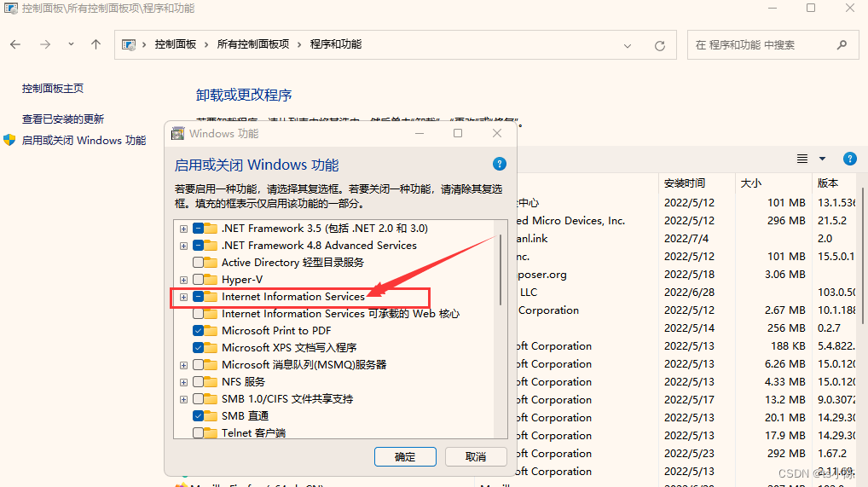Enable Active Directory 轻型目录服务 checkbox
This screenshot has width=868, height=487.
pos(198,262)
